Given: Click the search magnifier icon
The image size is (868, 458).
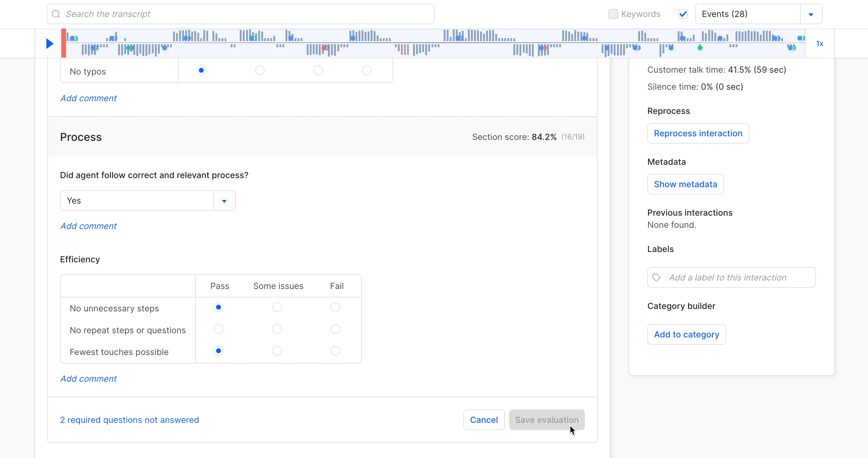Looking at the screenshot, I should pyautogui.click(x=56, y=14).
